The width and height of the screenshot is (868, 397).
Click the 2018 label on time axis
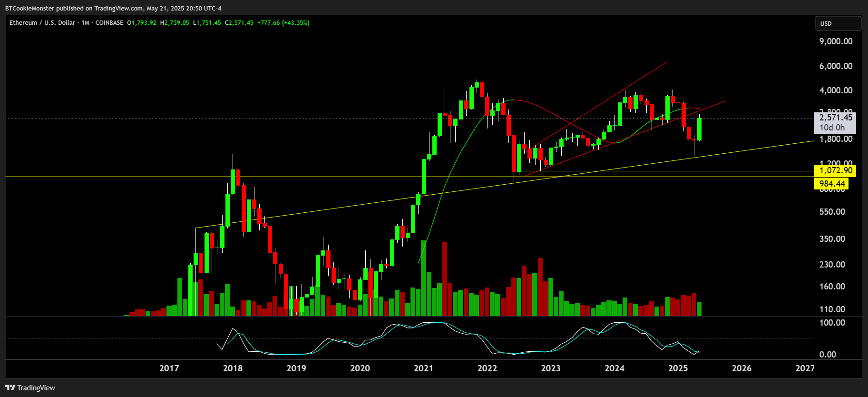pyautogui.click(x=233, y=368)
